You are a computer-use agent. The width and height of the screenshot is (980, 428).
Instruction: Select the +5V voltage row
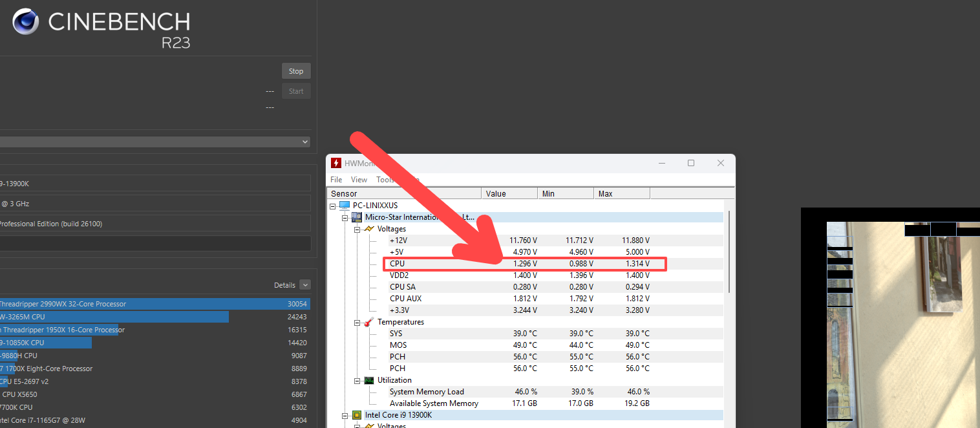click(526, 252)
